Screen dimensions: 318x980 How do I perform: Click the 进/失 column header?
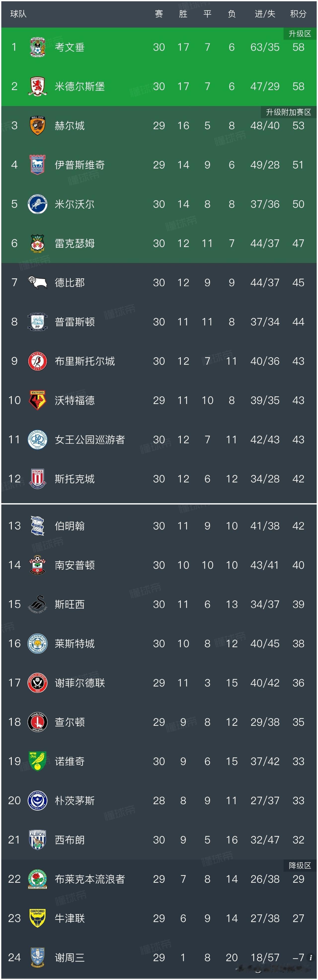(265, 14)
